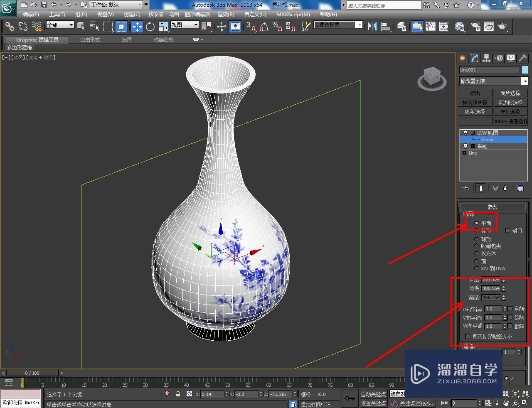
Task: Select the 面 mapping option
Action: (x=476, y=261)
